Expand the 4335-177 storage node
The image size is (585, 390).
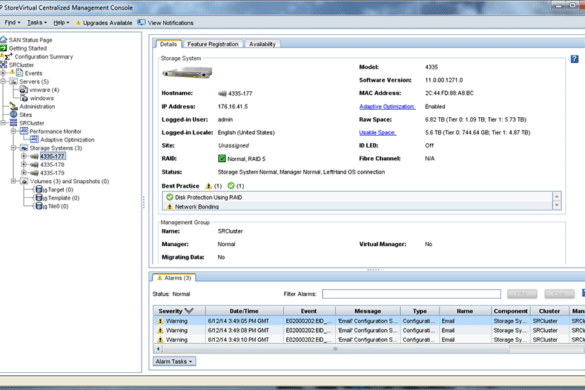(24, 156)
